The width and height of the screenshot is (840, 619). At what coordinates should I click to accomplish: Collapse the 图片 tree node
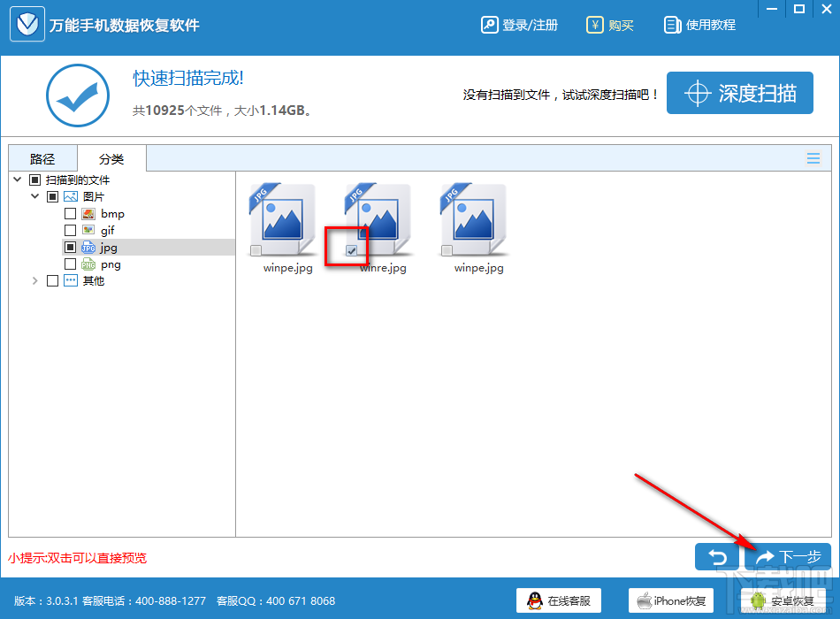pos(34,195)
